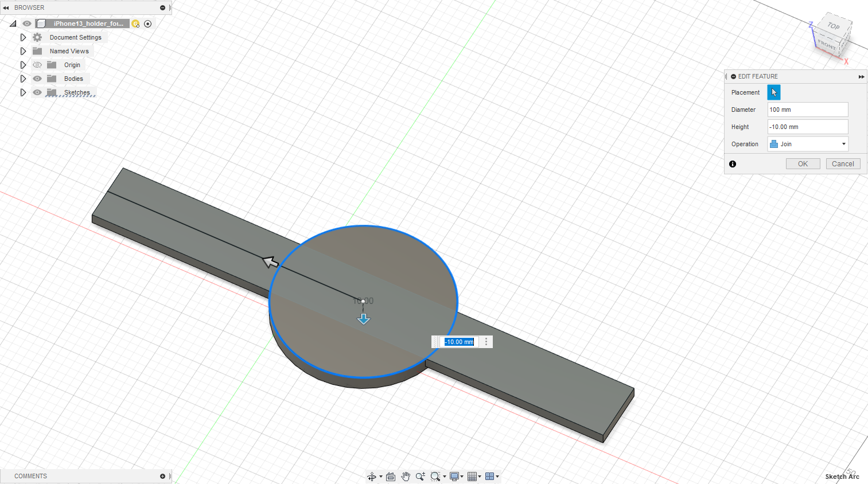Click the double-arrow on Edit Feature header
Image resolution: width=868 pixels, height=484 pixels.
861,76
